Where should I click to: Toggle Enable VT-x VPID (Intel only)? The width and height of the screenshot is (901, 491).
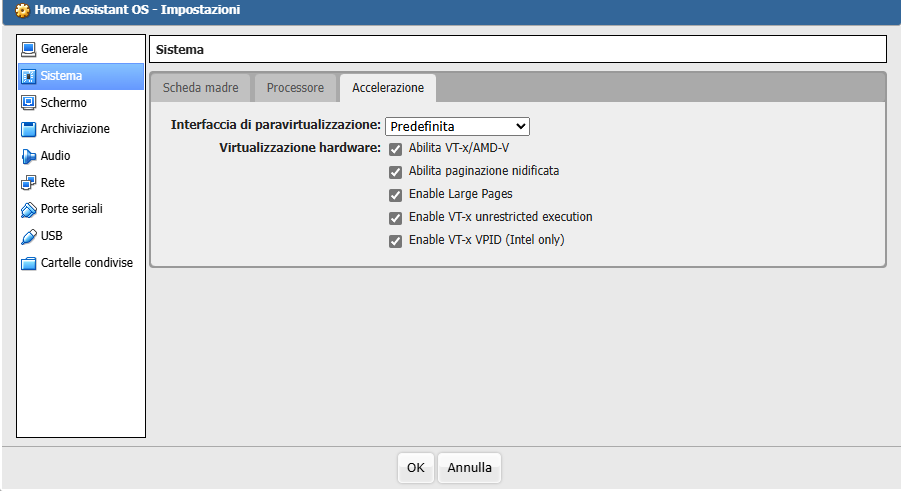point(395,241)
